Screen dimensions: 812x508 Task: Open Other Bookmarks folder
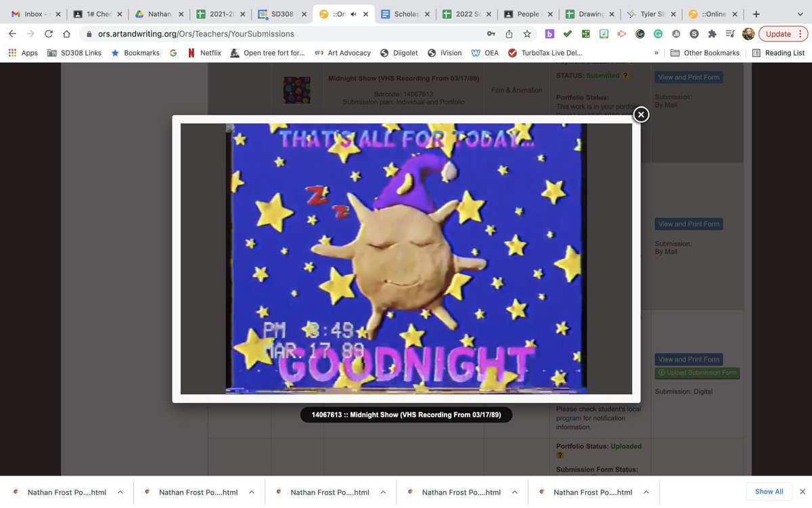[x=705, y=53]
